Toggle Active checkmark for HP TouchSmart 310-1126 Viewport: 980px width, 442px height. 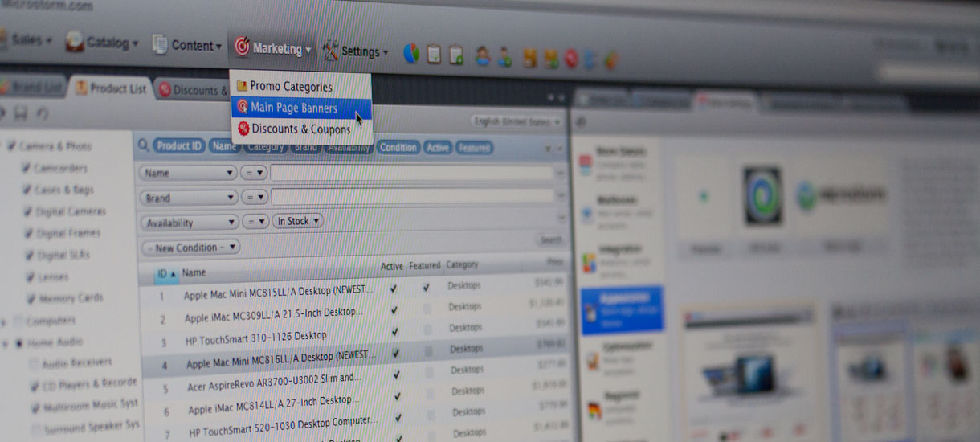tap(394, 331)
